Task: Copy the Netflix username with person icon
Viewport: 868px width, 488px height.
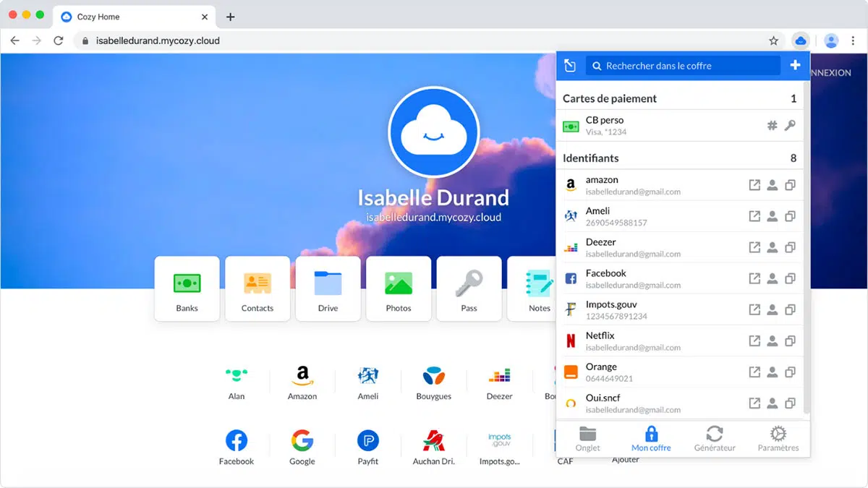Action: coord(772,341)
